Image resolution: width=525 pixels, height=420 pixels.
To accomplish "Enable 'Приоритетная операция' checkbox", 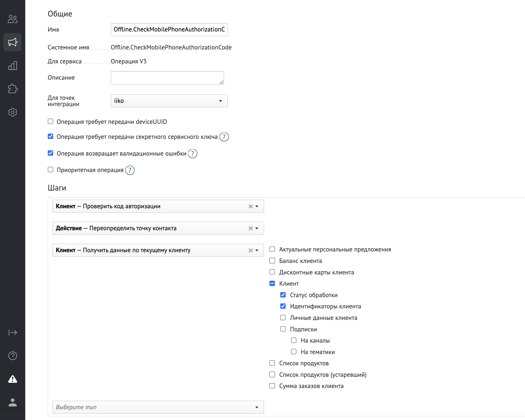I will 50,170.
